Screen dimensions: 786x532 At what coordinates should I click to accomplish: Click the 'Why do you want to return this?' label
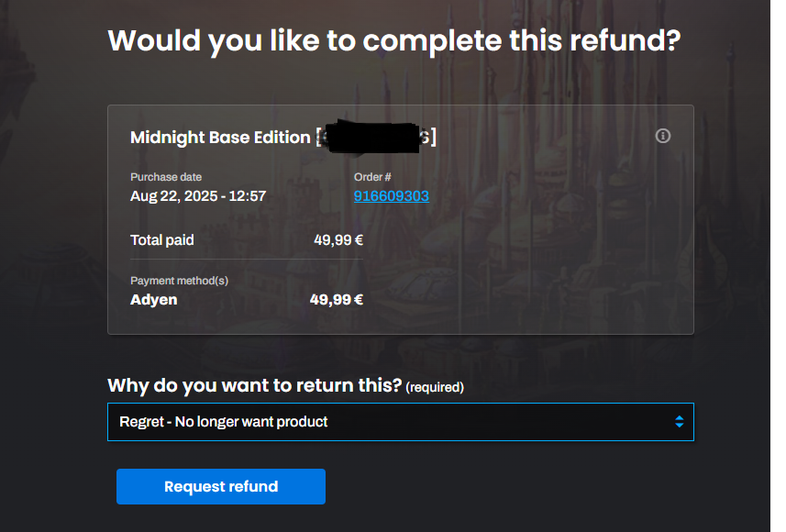coord(255,386)
